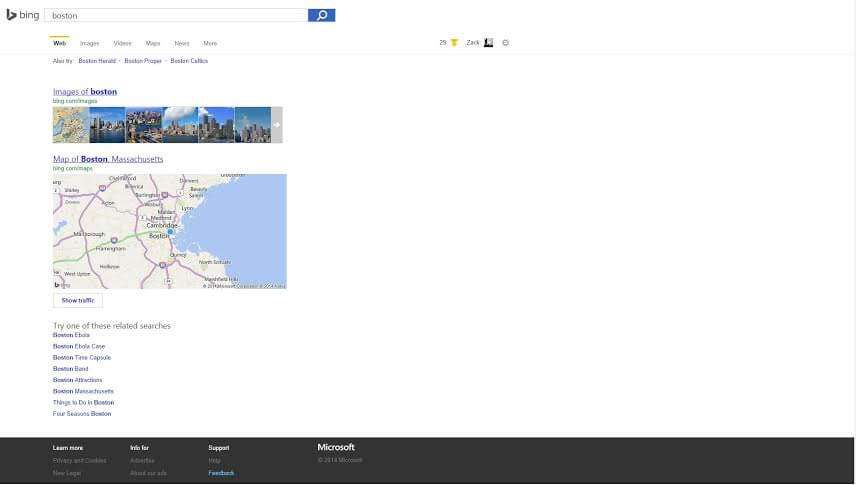Open the About our ads footer link

(148, 473)
